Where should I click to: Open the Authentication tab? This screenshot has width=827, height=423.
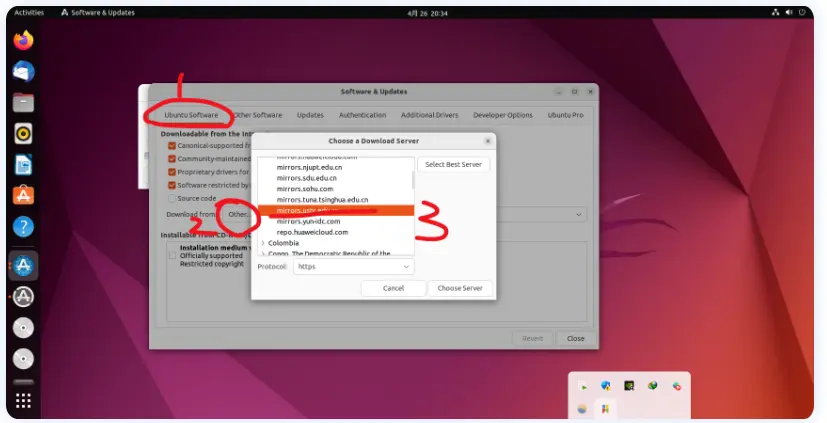click(x=362, y=115)
